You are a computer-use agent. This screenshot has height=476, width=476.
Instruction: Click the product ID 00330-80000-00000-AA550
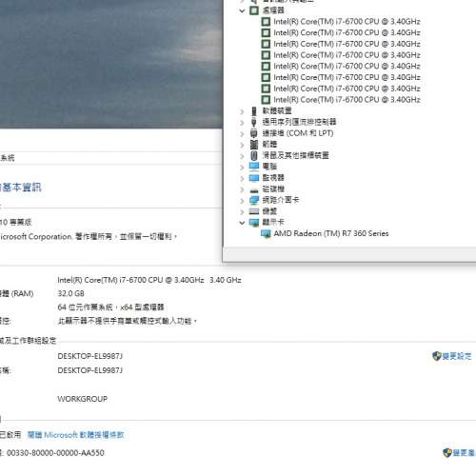pyautogui.click(x=55, y=453)
